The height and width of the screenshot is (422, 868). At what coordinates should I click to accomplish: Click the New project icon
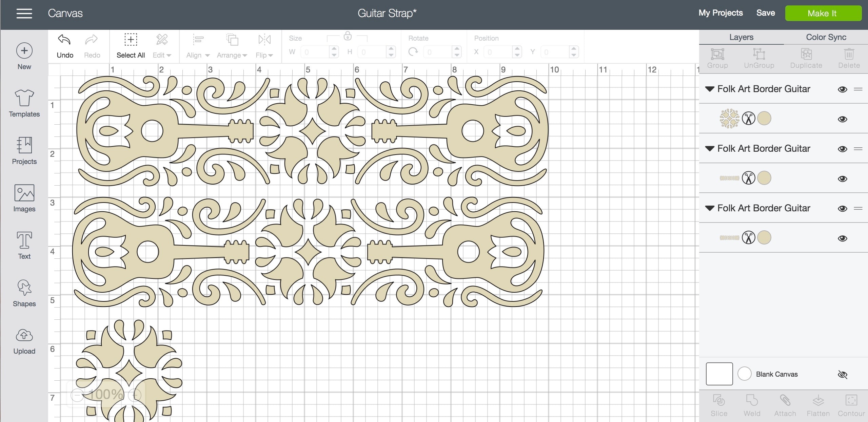[x=24, y=51]
